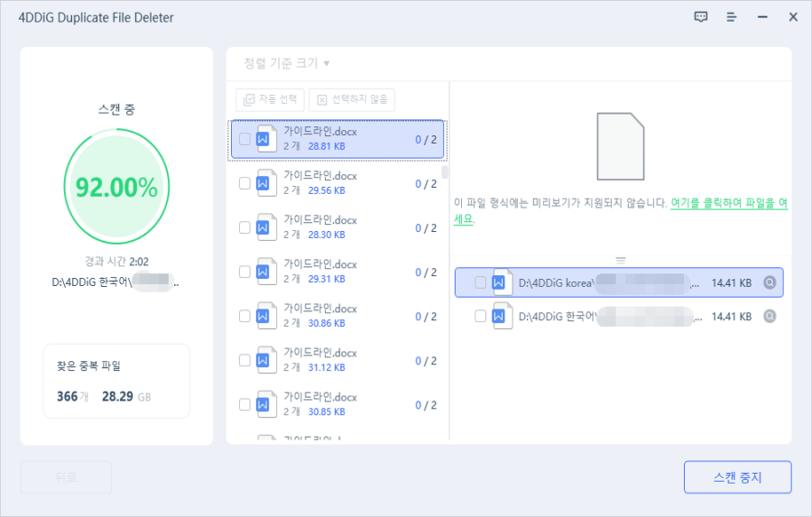The image size is (812, 517).
Task: Click the preview pane splitter handle
Action: tap(621, 260)
